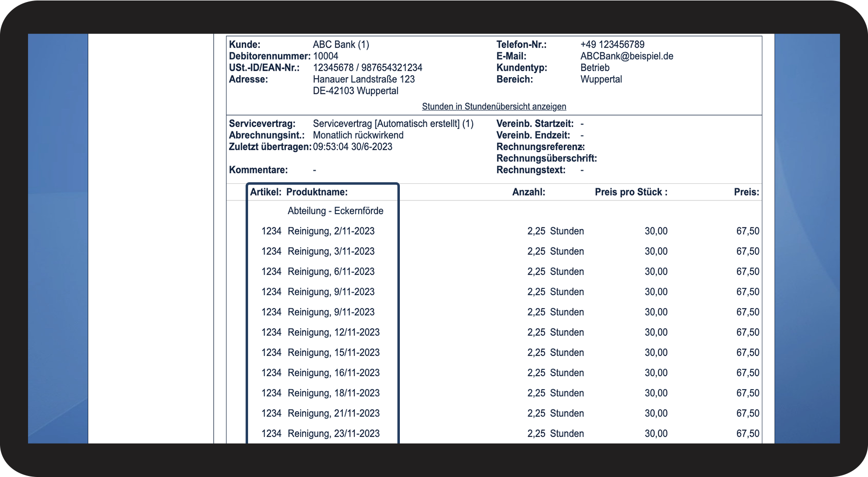Click unit price '30,00' in the 18/11-2023 row
This screenshot has height=477, width=868.
(x=656, y=393)
